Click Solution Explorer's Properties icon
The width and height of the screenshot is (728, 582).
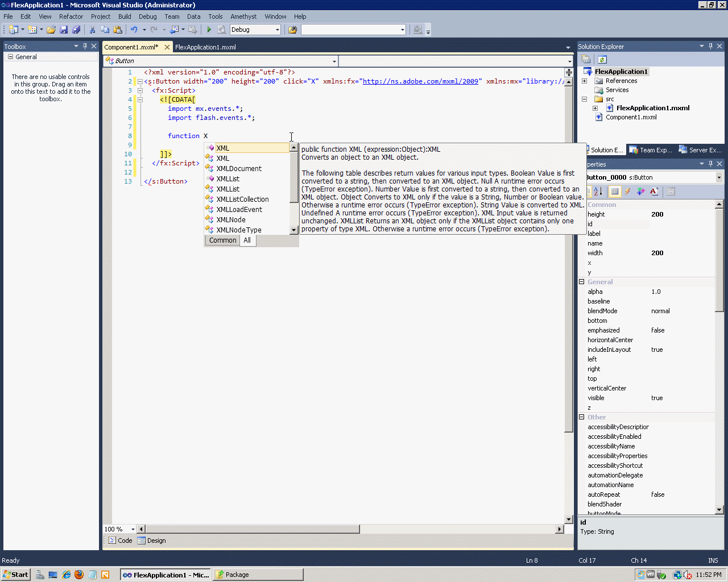586,60
